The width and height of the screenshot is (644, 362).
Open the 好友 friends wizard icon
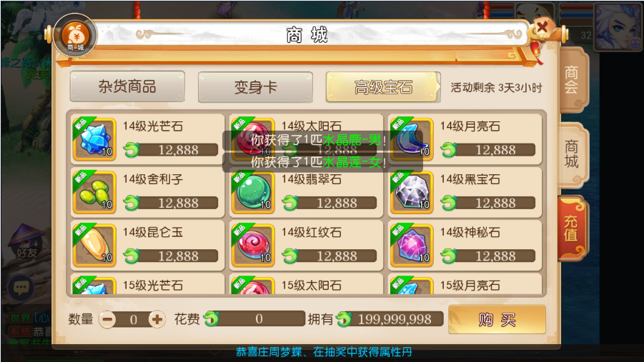(26, 242)
